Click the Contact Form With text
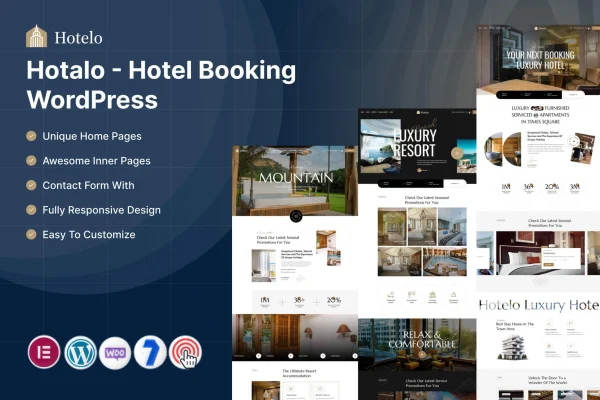The height and width of the screenshot is (400, 600). pos(88,185)
